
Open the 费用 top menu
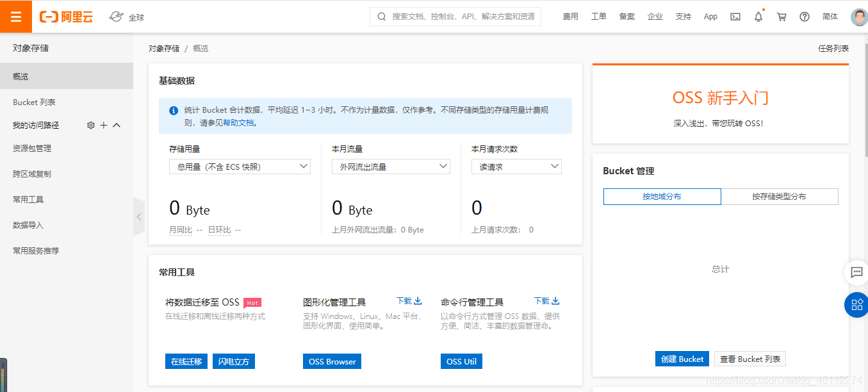tap(570, 17)
